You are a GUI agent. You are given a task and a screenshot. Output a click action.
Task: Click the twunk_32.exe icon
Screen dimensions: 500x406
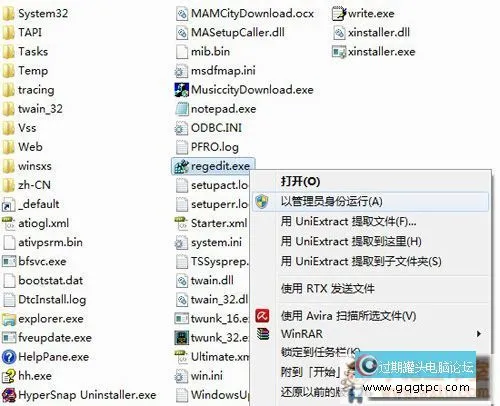pos(182,338)
